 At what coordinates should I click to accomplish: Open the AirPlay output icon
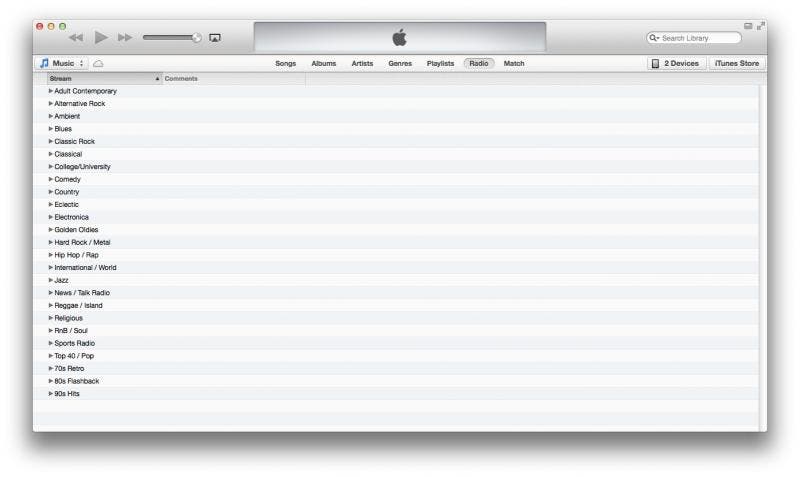pyautogui.click(x=215, y=38)
